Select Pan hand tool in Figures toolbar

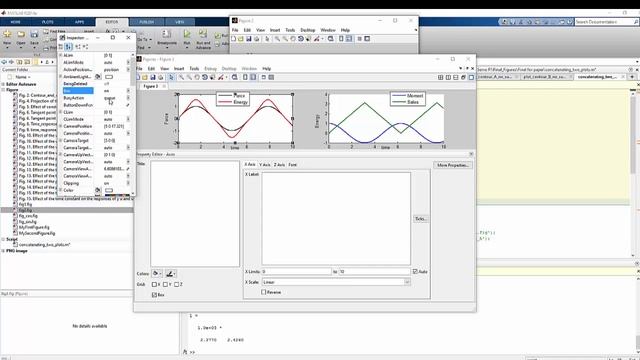(x=197, y=77)
